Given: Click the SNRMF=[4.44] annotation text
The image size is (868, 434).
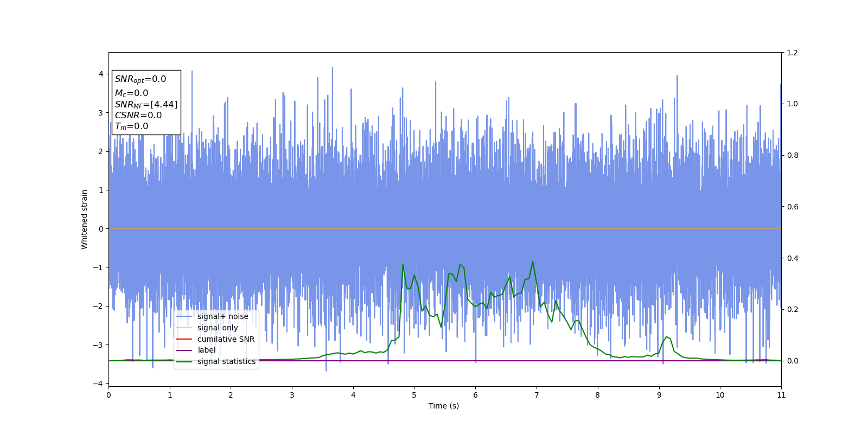Looking at the screenshot, I should click(x=146, y=104).
